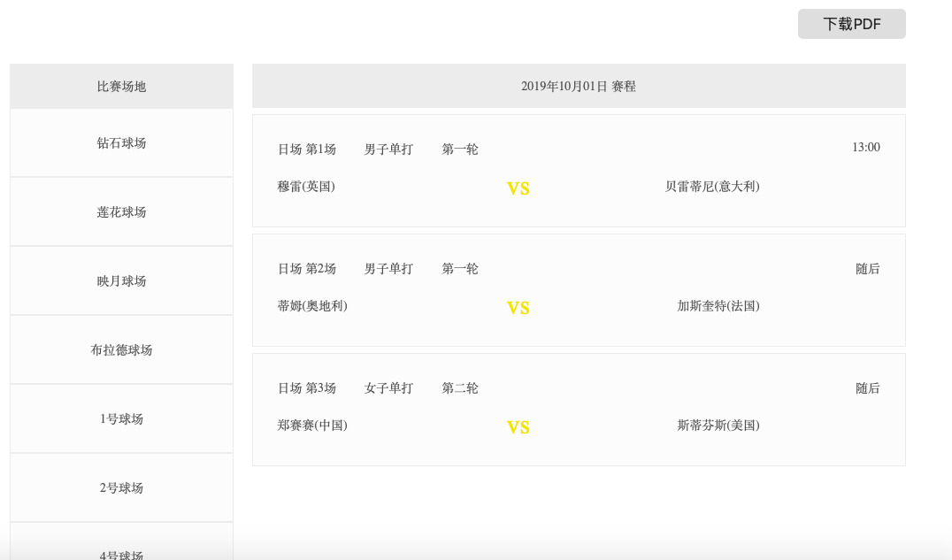Switch to 映月球场 court
The image size is (952, 560).
(121, 281)
